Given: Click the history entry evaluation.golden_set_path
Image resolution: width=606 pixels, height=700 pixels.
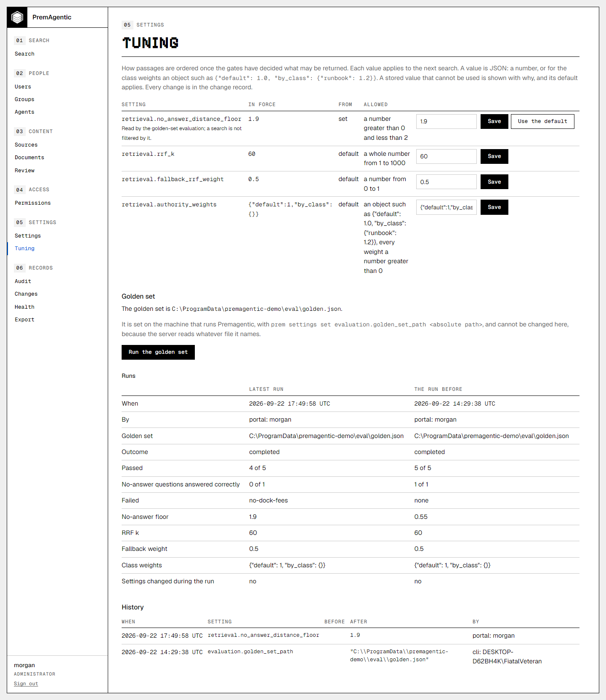Looking at the screenshot, I should coord(250,652).
